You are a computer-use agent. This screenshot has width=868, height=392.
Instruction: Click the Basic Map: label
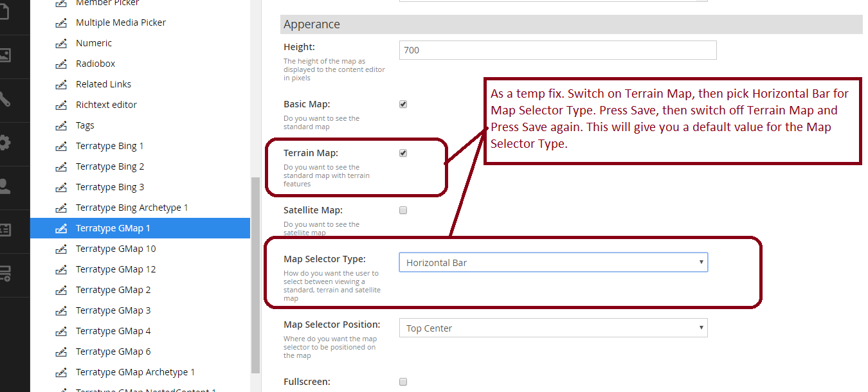pos(307,104)
